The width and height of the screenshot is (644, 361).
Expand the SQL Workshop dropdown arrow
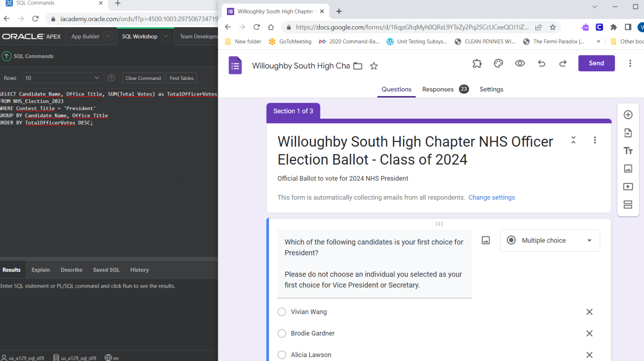coord(166,36)
